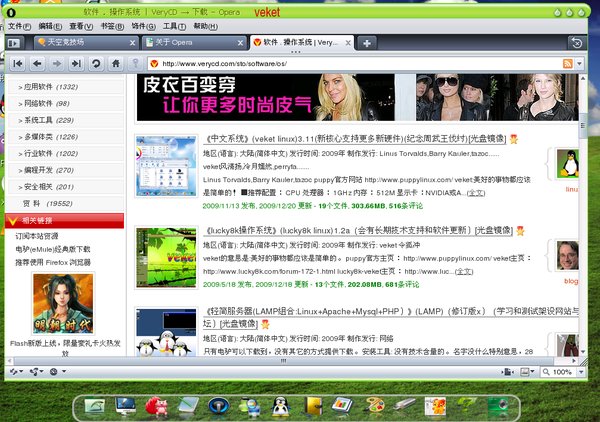Open the 多媒体类 (1226) category
The height and width of the screenshot is (422, 600).
pyautogui.click(x=66, y=137)
